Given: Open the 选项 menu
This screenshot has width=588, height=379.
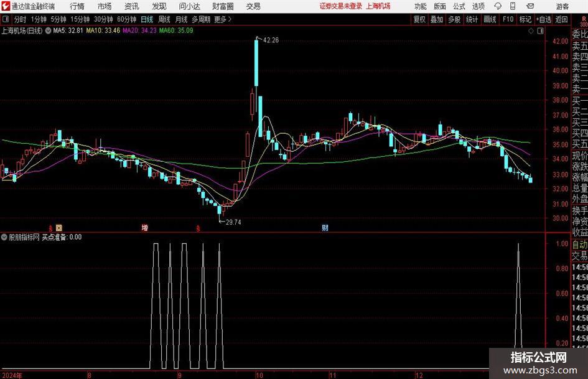Looking at the screenshot, I should point(478,6).
